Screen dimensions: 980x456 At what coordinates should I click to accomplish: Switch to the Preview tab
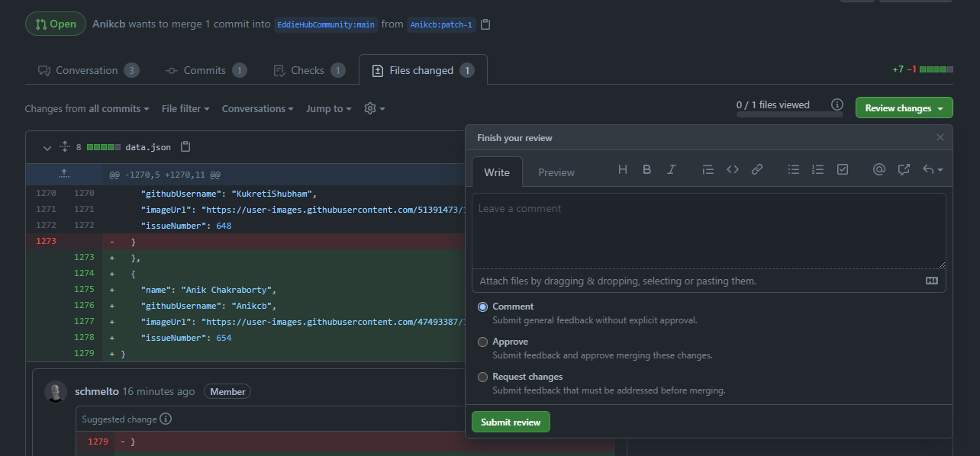click(556, 172)
